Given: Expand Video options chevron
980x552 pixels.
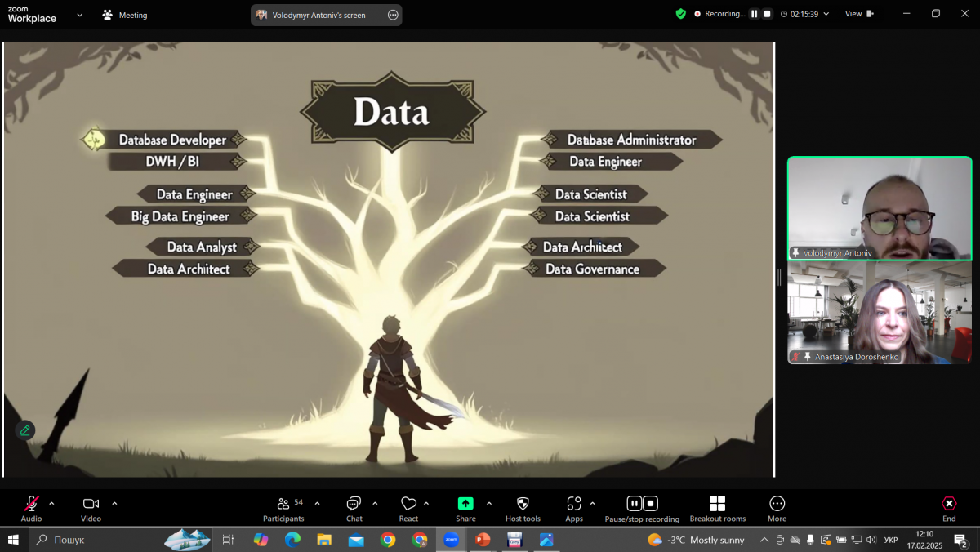Looking at the screenshot, I should point(114,503).
